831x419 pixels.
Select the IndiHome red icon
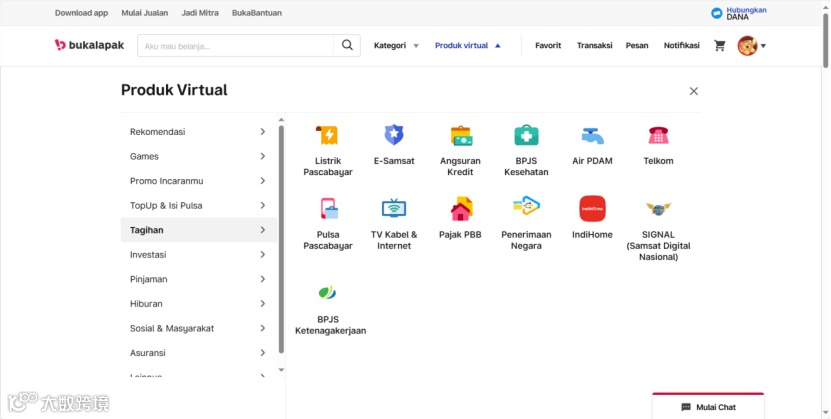point(592,209)
